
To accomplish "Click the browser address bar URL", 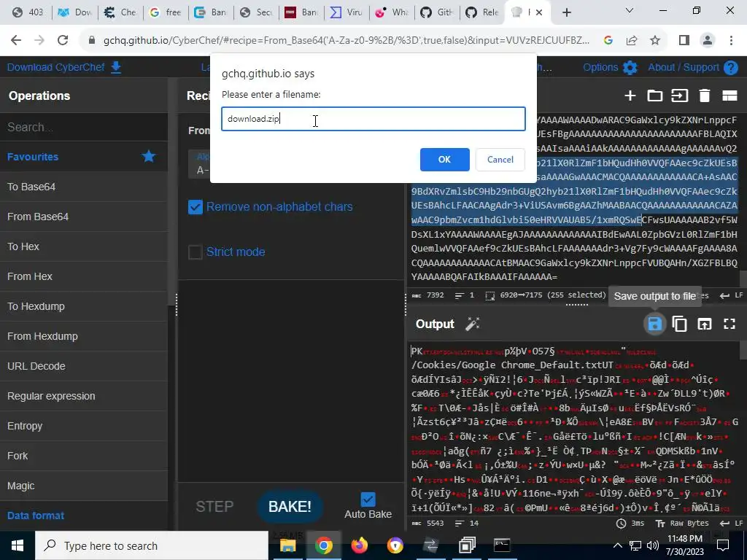I will click(x=347, y=41).
